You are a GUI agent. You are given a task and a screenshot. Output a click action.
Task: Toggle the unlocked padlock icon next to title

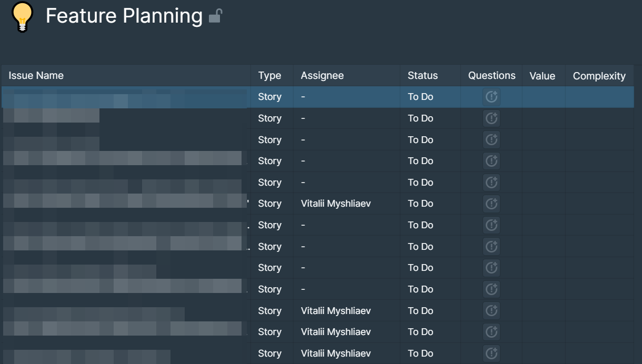[x=215, y=16]
